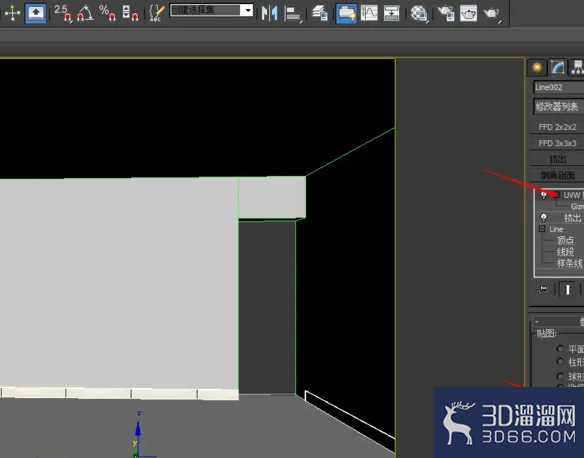This screenshot has width=584, height=458.
Task: Toggle the 挤出 stack modifier lightbulb
Action: 544,217
